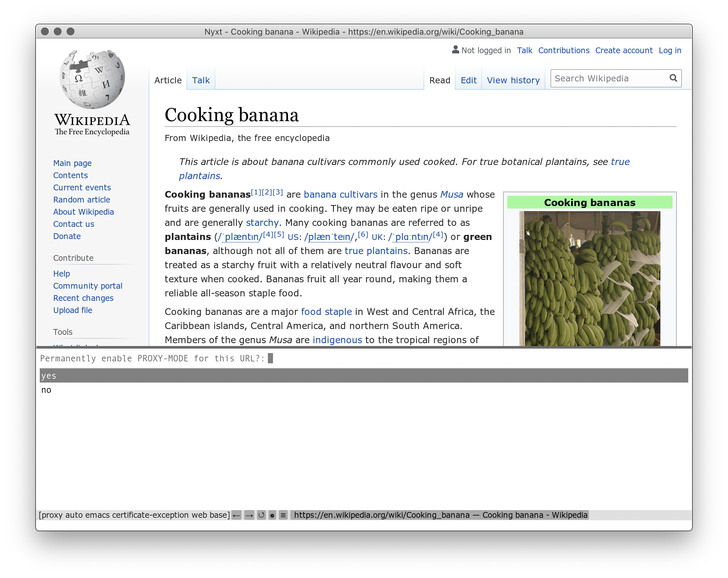This screenshot has width=728, height=578.
Task: Click the 'banana cultivars' link
Action: tap(340, 194)
